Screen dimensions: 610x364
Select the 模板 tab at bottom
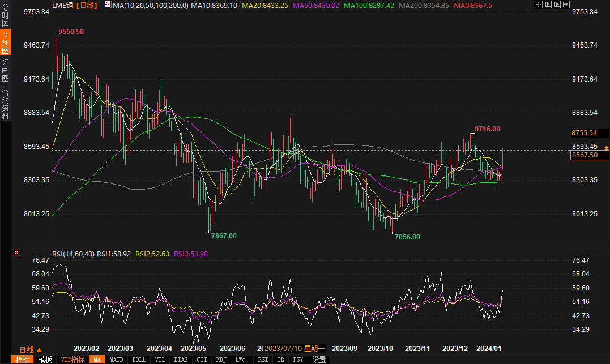pyautogui.click(x=45, y=359)
